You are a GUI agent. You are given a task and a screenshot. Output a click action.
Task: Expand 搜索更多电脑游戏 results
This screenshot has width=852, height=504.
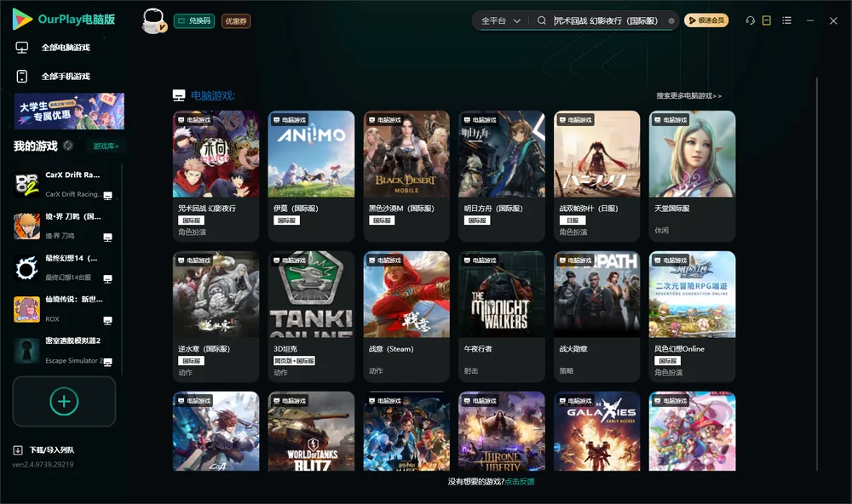(x=688, y=95)
